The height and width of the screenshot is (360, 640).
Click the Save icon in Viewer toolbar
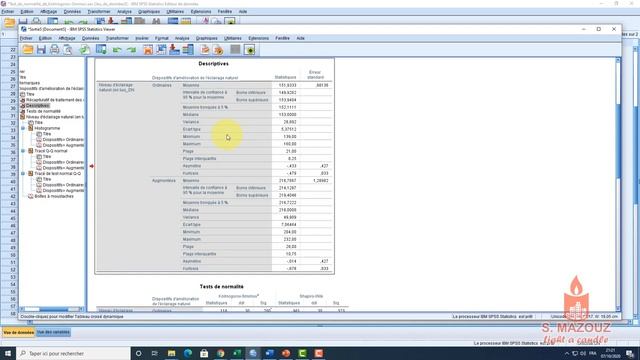coord(41,50)
